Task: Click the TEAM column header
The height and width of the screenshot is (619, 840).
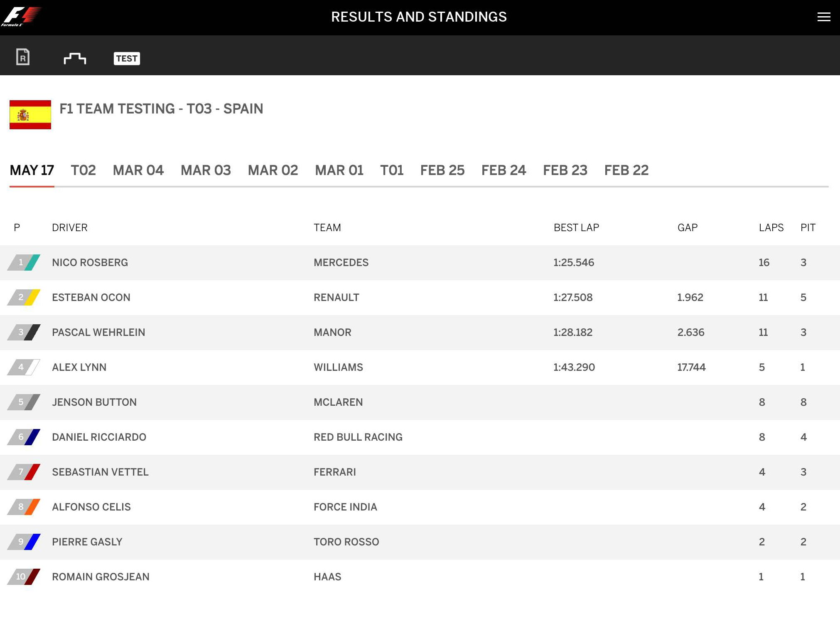Action: coord(327,228)
